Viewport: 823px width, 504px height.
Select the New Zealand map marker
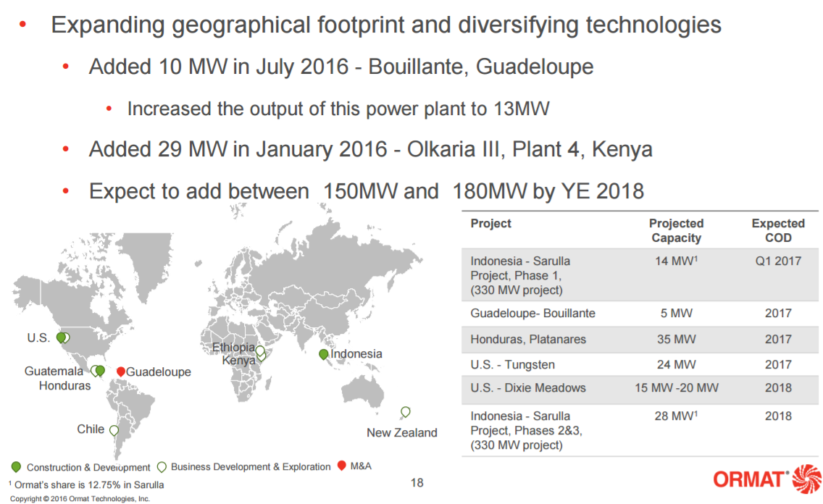(406, 411)
